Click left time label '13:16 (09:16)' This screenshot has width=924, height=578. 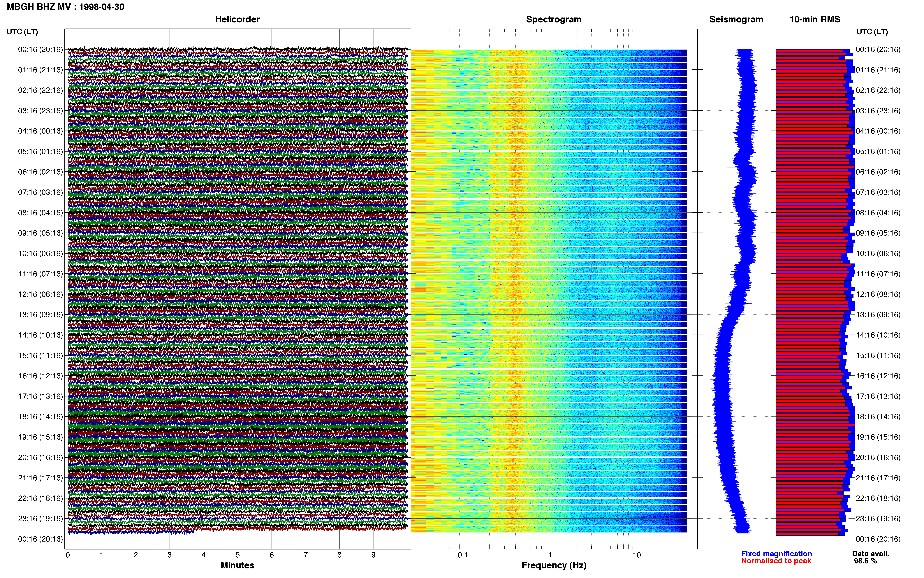coord(41,315)
